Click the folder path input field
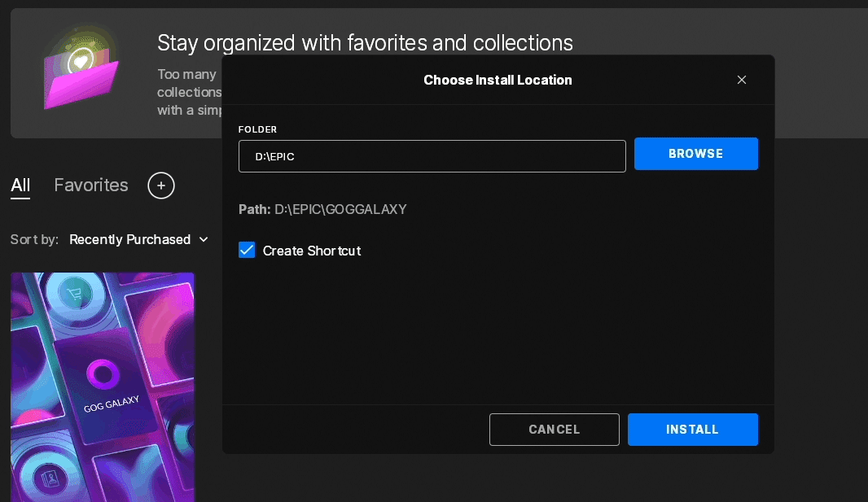This screenshot has height=502, width=868. (432, 156)
